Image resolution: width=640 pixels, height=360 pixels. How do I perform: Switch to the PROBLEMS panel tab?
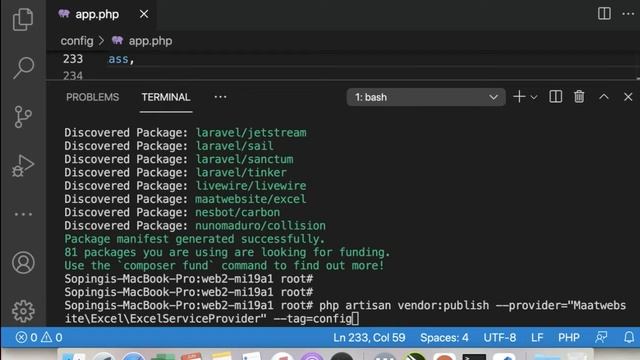pyautogui.click(x=93, y=97)
